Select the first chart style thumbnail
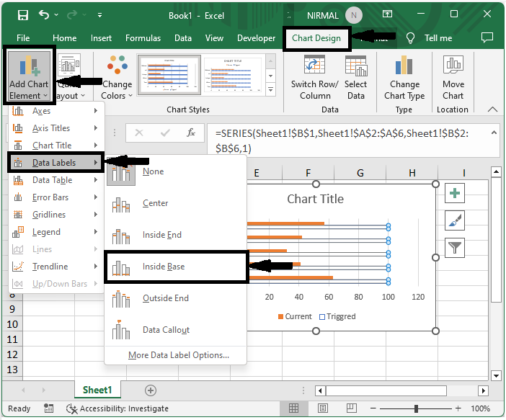Viewport: 506px width, 420px height. (x=169, y=75)
